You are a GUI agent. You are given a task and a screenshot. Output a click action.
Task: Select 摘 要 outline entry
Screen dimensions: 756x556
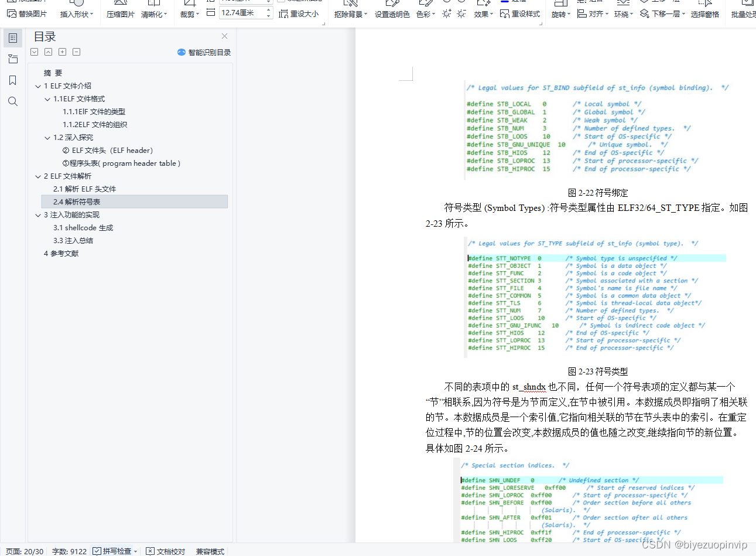(x=53, y=73)
